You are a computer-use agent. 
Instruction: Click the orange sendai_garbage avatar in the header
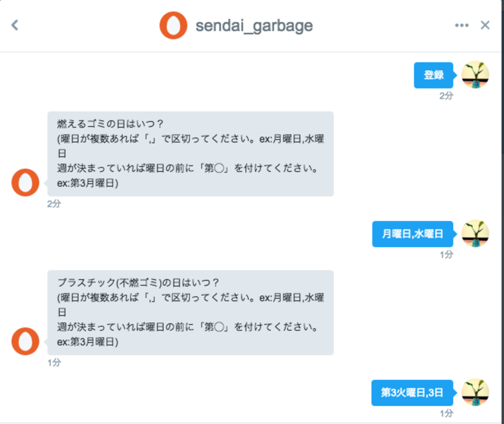point(173,26)
